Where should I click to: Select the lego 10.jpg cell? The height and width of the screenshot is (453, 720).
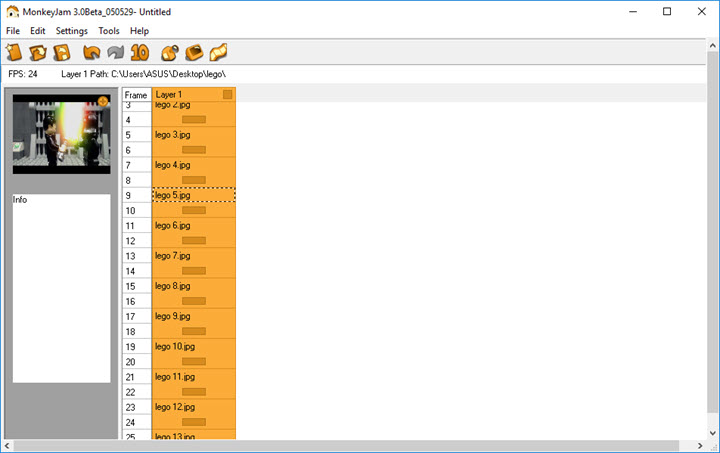pyautogui.click(x=194, y=347)
